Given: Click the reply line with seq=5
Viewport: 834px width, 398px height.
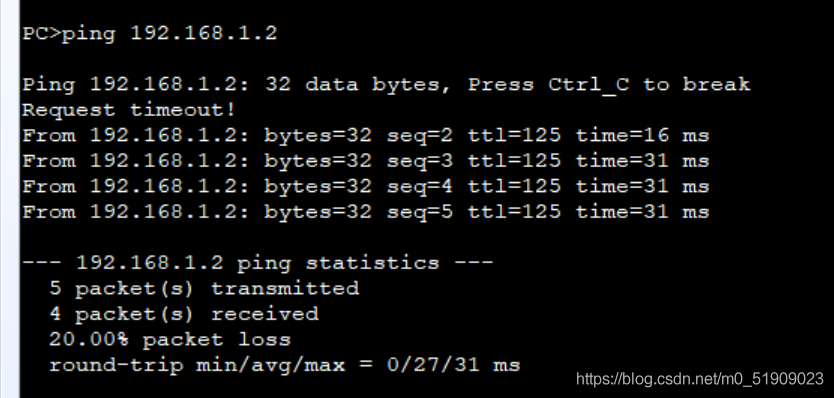Looking at the screenshot, I should 365,212.
